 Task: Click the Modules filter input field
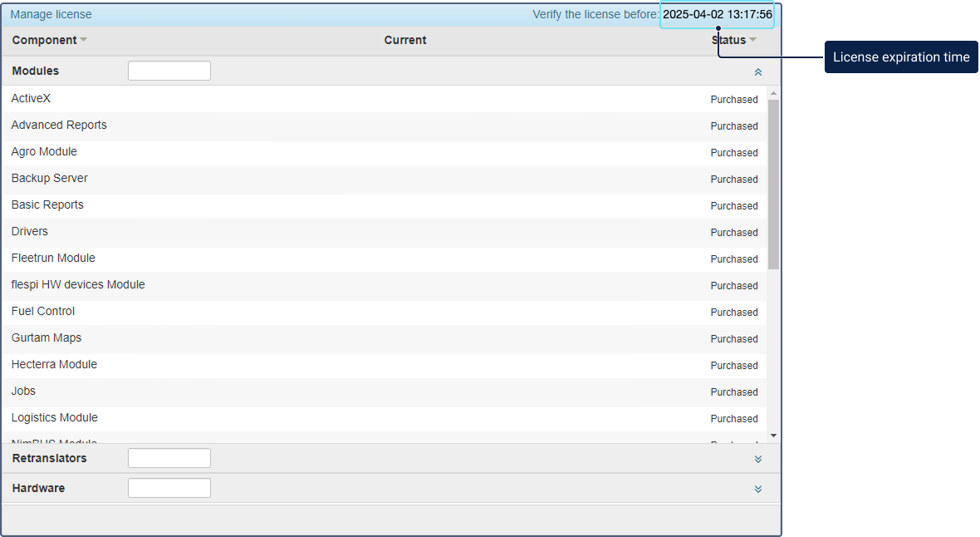tap(169, 71)
